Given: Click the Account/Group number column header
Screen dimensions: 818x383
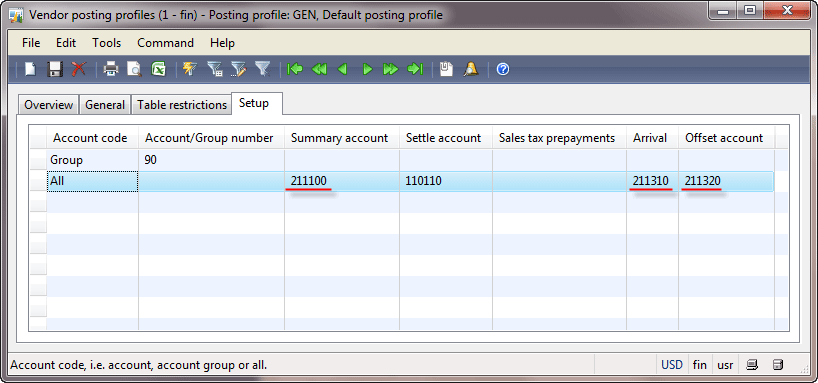Looking at the screenshot, I should [x=211, y=138].
